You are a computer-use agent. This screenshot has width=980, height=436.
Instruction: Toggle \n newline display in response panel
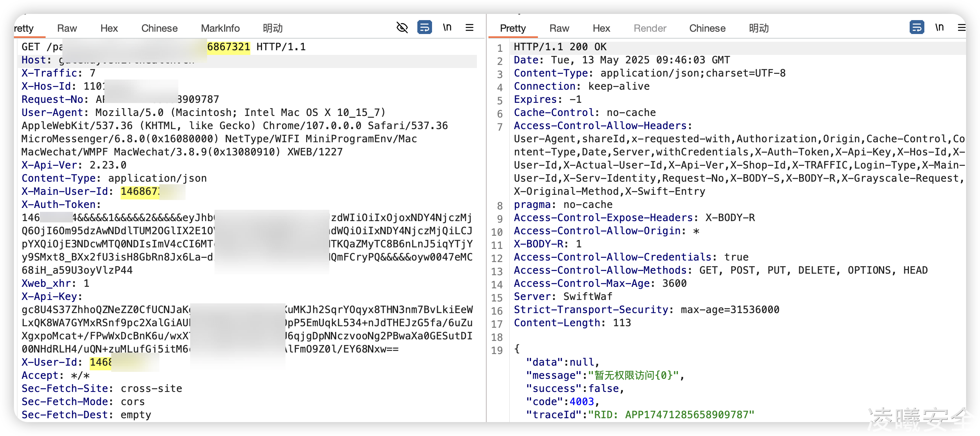pos(939,27)
